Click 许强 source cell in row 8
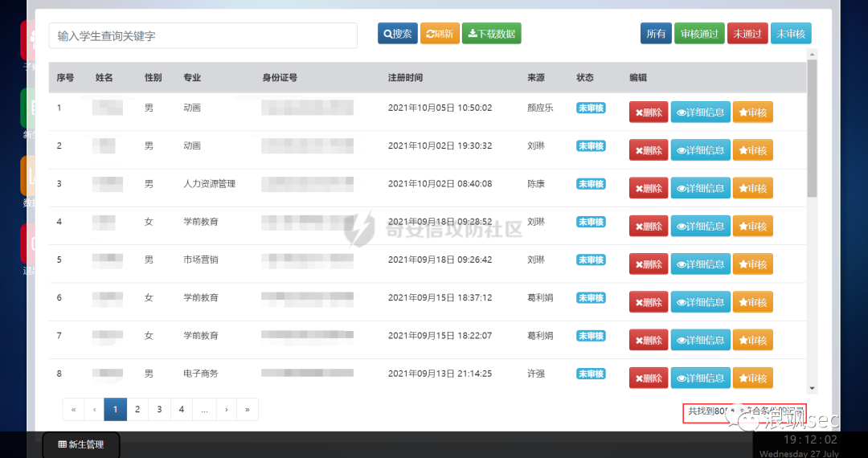This screenshot has height=458, width=868. [536, 374]
